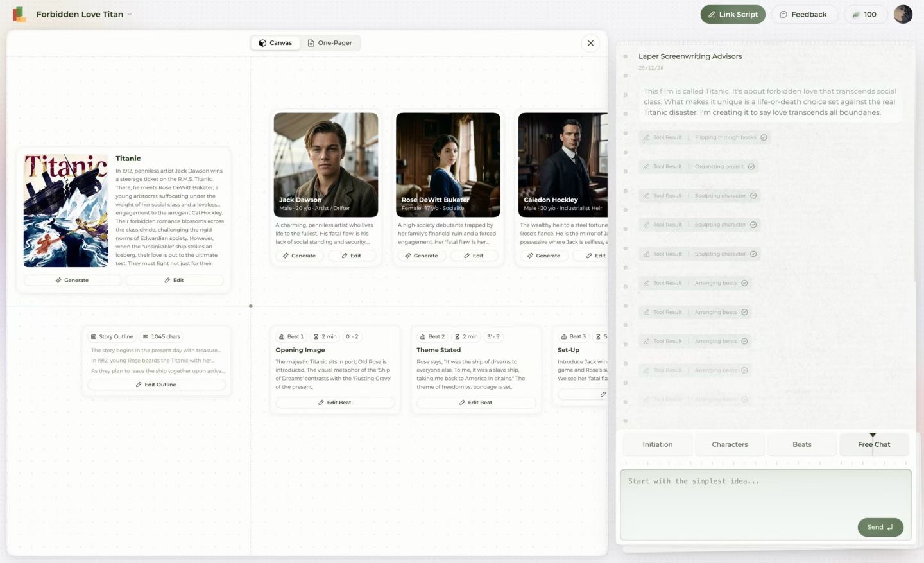Viewport: 924px width, 563px height.
Task: Click the "Set-Up" beat title
Action: pos(569,350)
